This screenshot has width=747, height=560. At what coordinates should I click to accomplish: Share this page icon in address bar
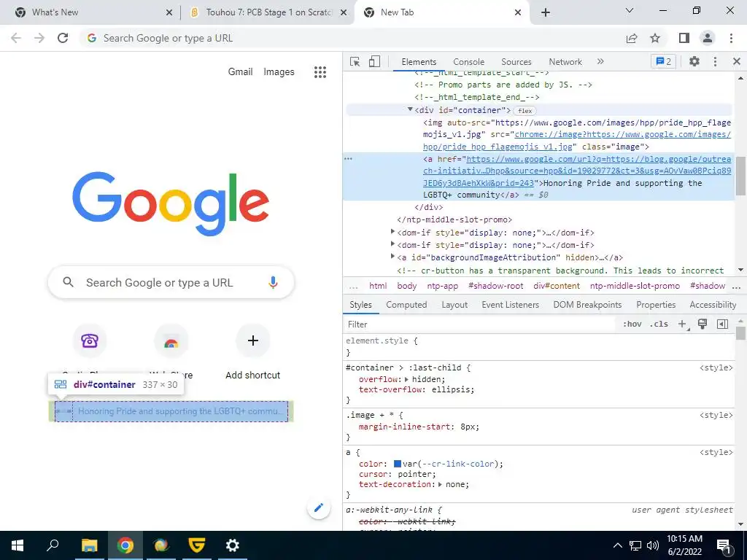[632, 38]
